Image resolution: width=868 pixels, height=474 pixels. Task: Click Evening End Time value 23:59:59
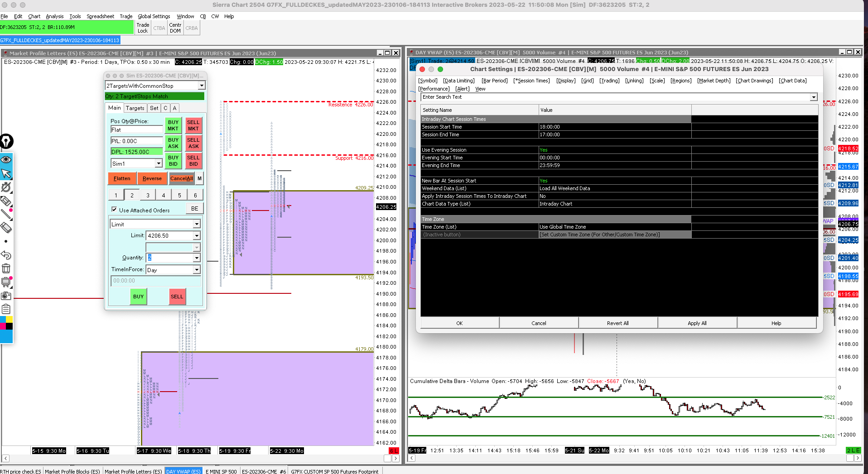coord(615,165)
